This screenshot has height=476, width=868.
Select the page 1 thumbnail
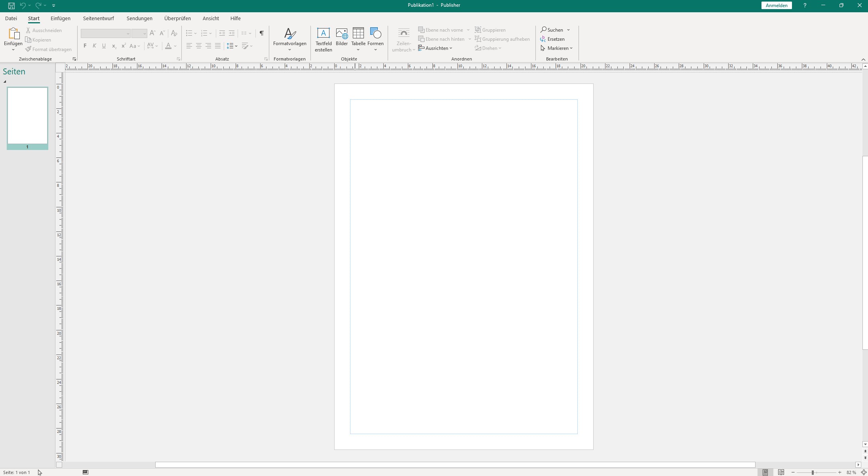tap(27, 116)
